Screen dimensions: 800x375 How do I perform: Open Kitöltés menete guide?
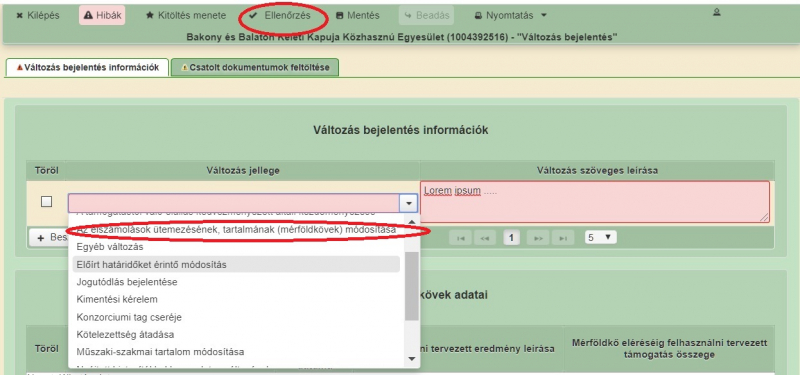point(186,15)
